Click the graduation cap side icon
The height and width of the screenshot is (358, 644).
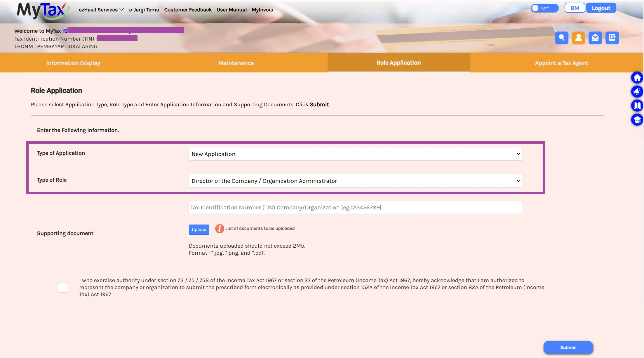pyautogui.click(x=637, y=119)
